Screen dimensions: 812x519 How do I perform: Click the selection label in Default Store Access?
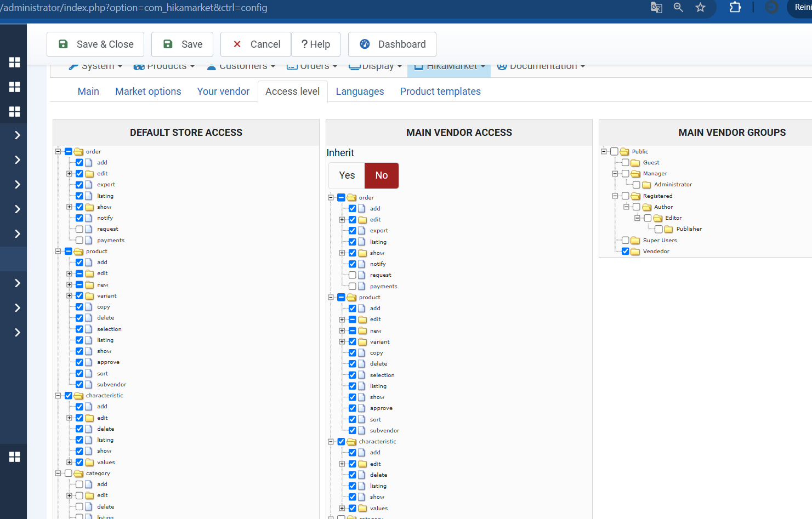click(110, 329)
